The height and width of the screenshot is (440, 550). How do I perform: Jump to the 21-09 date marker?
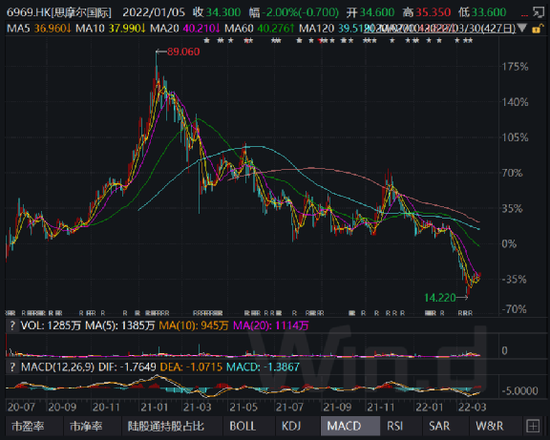(337, 407)
